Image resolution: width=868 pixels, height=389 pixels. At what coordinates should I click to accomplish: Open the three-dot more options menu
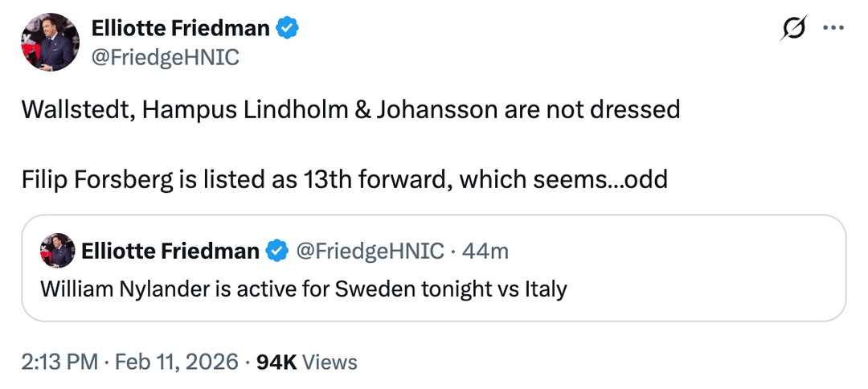tap(833, 29)
